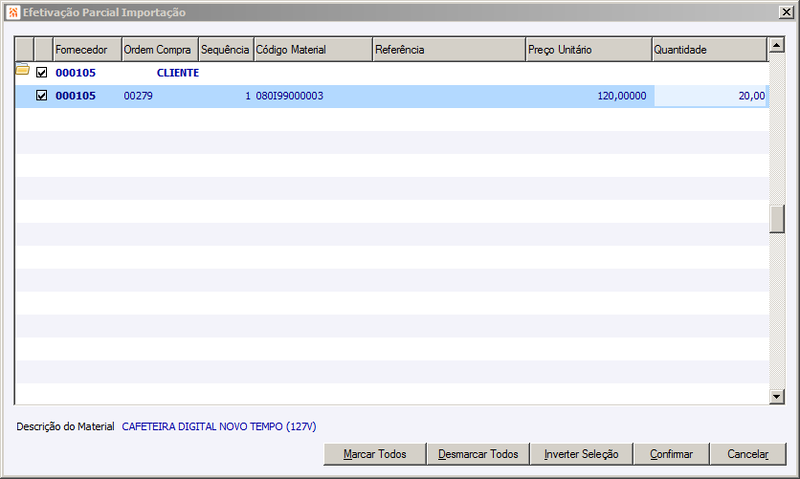
Task: Close the Efetivação Parcial Importação window
Action: click(x=786, y=12)
